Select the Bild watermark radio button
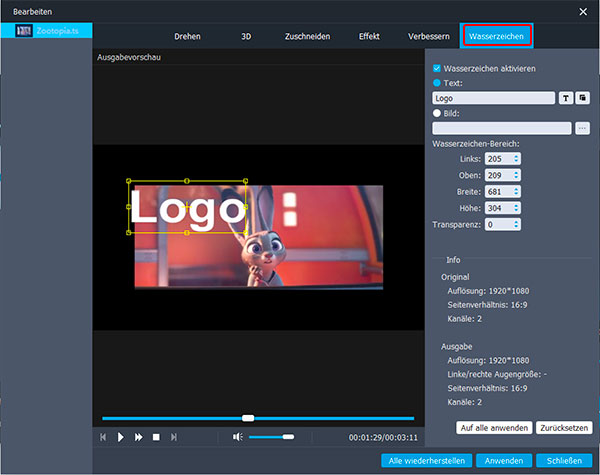Viewport: 600px width, 475px height. [x=437, y=113]
